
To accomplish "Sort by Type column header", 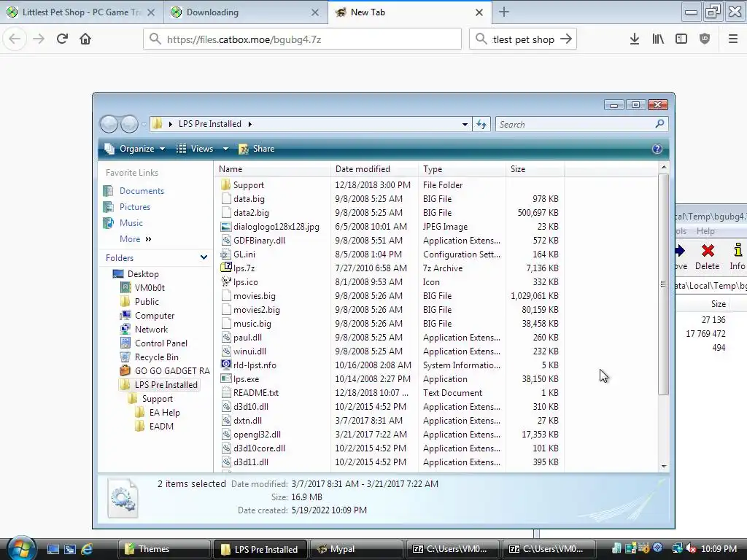I will tap(462, 169).
